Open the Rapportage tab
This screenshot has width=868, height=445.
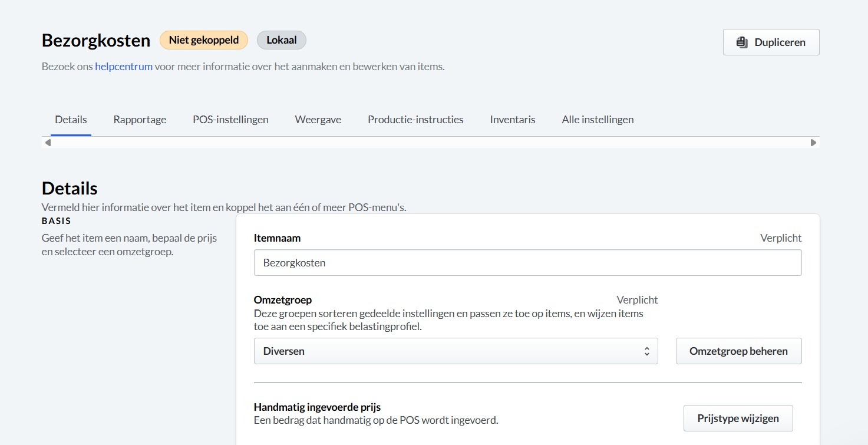(x=140, y=120)
